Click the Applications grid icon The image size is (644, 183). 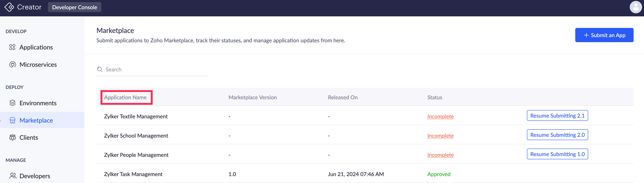click(12, 47)
